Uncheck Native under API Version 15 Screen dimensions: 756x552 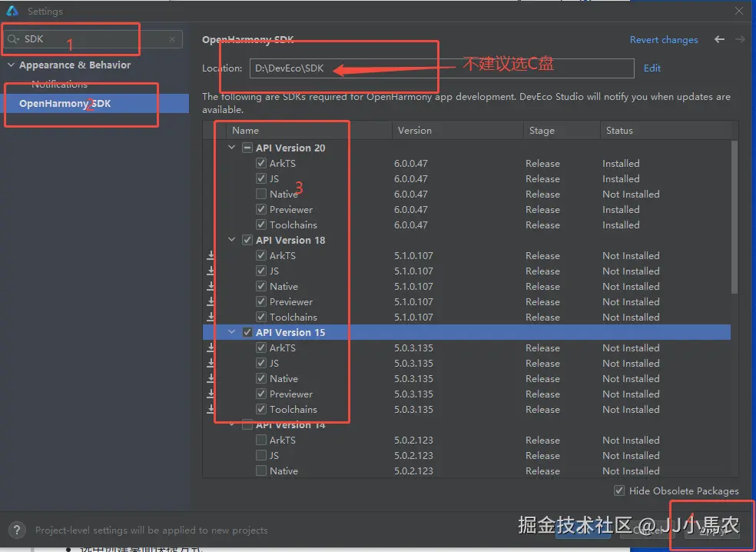pos(261,378)
